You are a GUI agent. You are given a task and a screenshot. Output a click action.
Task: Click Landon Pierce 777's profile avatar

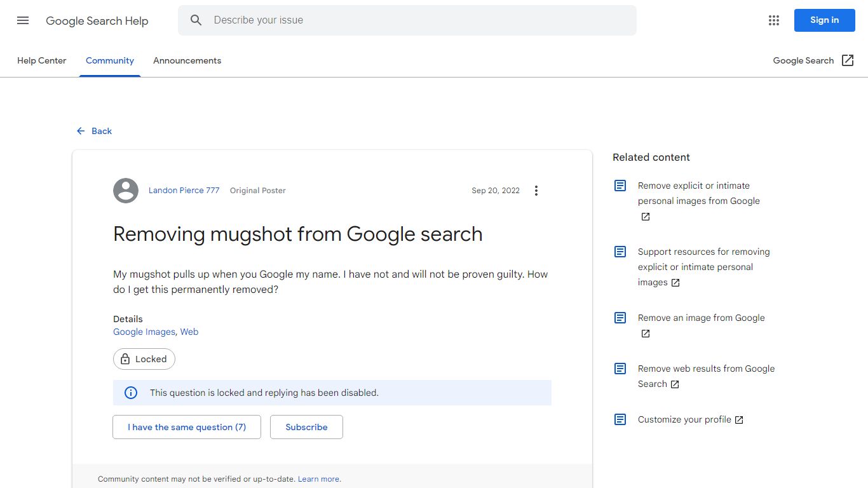point(125,190)
